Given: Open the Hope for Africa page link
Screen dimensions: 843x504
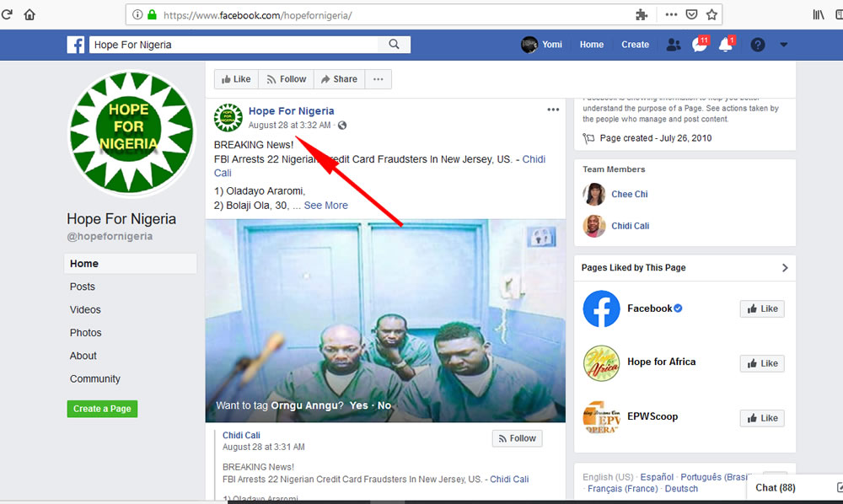Looking at the screenshot, I should [x=661, y=362].
